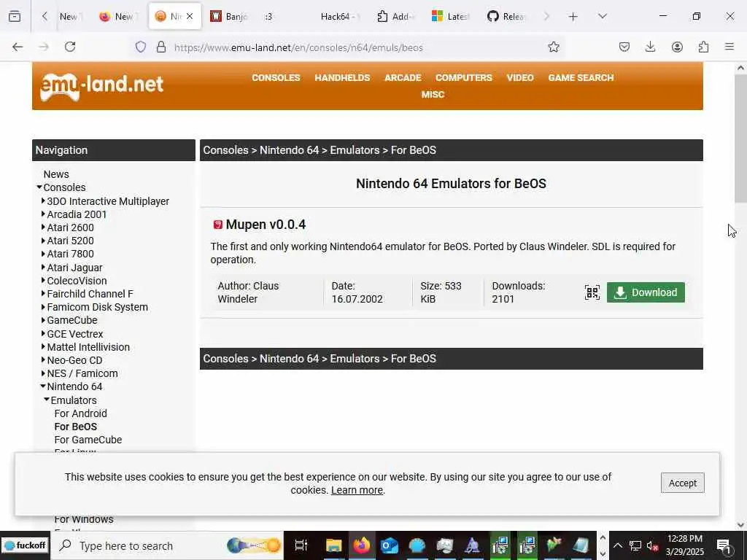Expand 3DO Interactive Multiplayer node
The height and width of the screenshot is (560, 747).
(x=43, y=201)
